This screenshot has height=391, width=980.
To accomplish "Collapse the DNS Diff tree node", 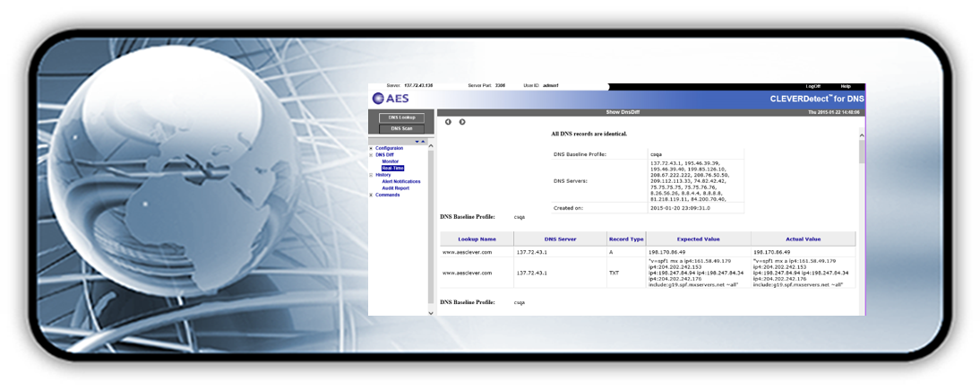I will (371, 154).
